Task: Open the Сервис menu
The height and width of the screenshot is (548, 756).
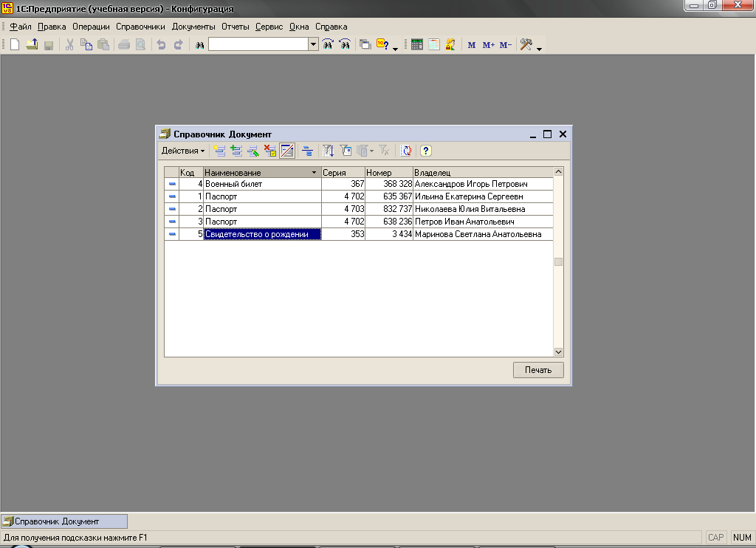Action: 269,27
